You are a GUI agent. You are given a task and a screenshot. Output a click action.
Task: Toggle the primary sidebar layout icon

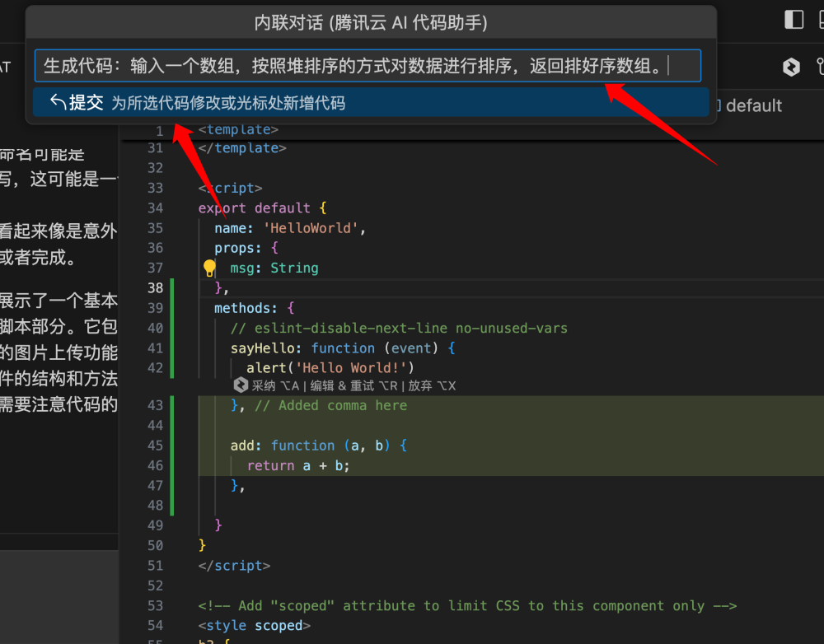coord(794,20)
